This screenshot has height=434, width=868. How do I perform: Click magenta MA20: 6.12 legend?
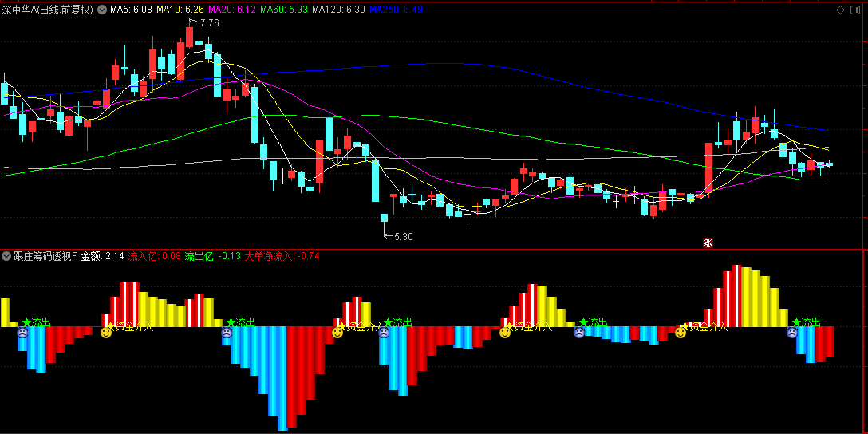tap(232, 10)
